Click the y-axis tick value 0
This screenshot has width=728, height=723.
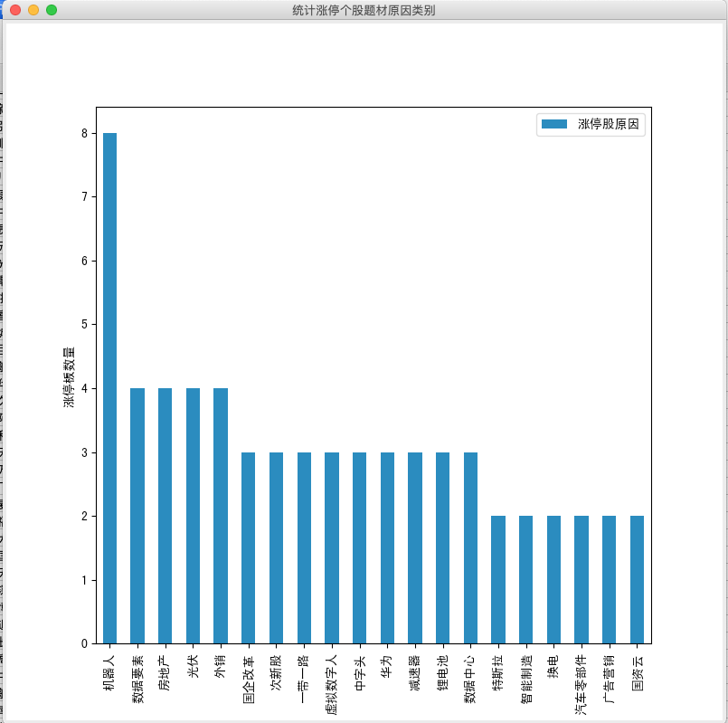coord(84,643)
